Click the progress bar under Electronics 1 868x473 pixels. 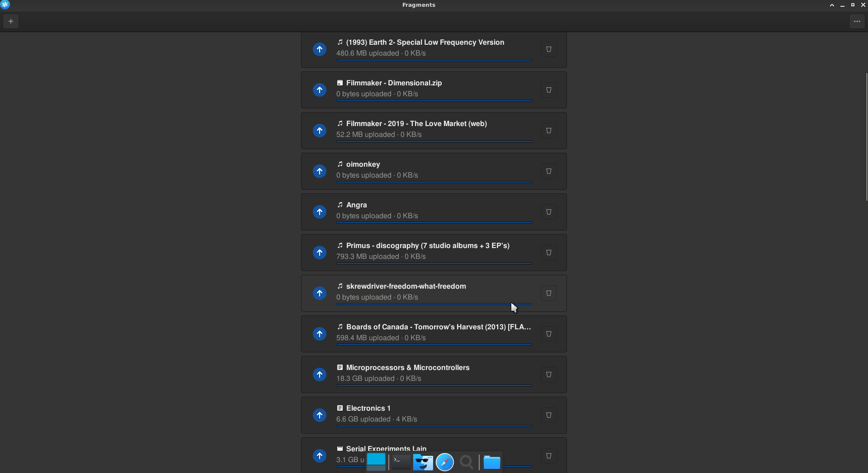434,426
